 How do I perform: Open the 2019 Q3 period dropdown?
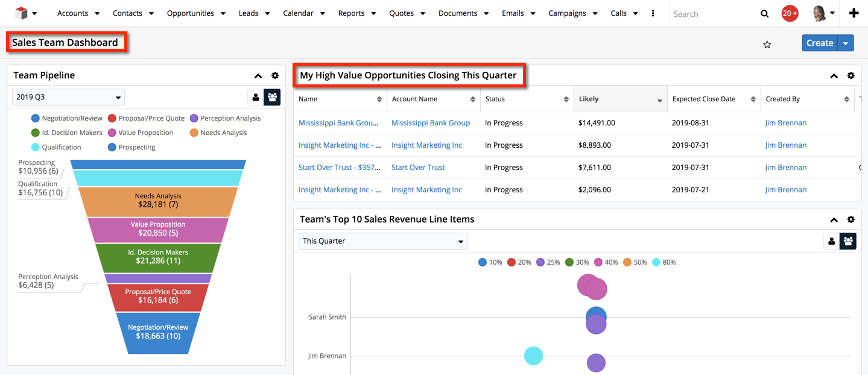(68, 97)
